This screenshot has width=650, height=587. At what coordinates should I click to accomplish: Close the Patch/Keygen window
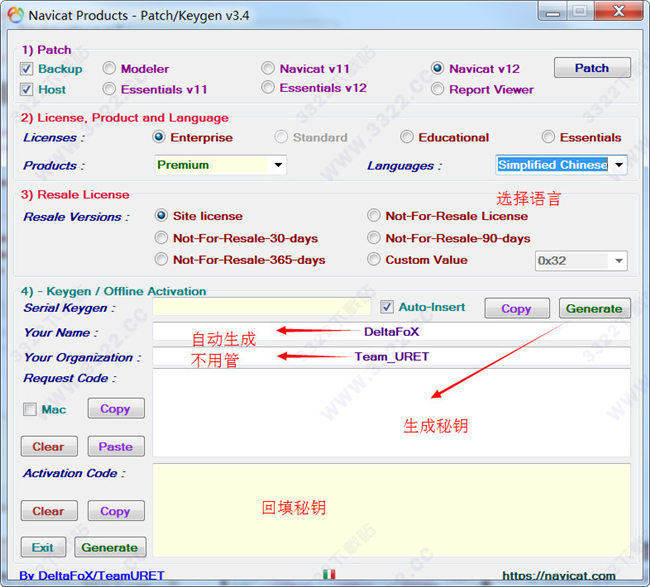pyautogui.click(x=619, y=11)
